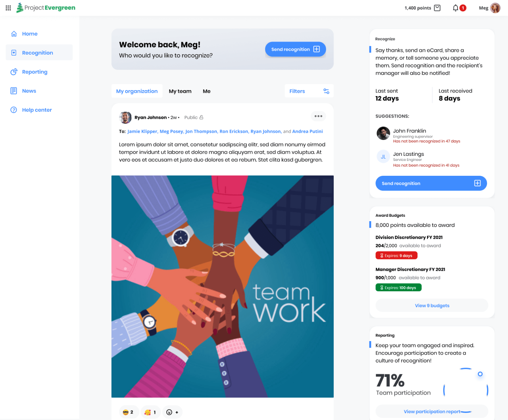
Task: Switch to the My team tab
Action: tap(180, 91)
